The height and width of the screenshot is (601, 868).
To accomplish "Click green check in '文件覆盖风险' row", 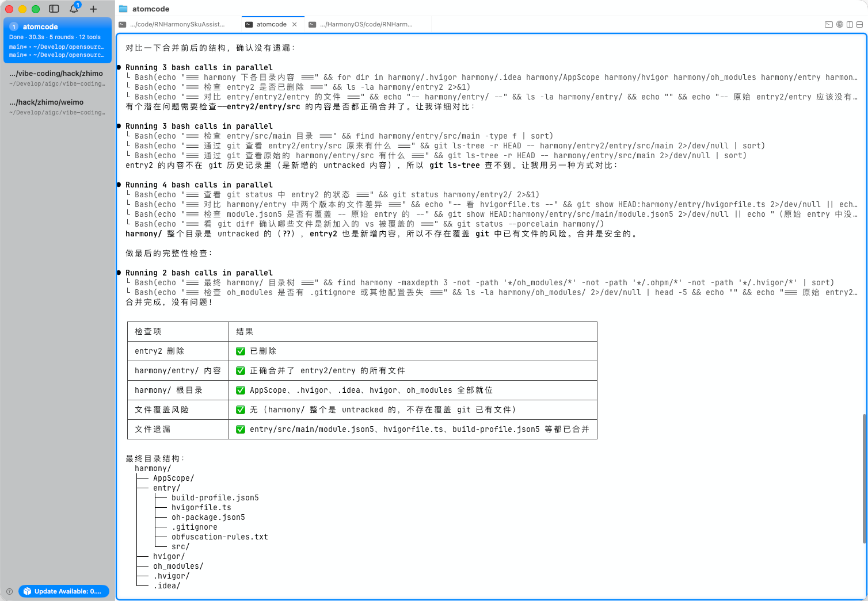I will (241, 410).
